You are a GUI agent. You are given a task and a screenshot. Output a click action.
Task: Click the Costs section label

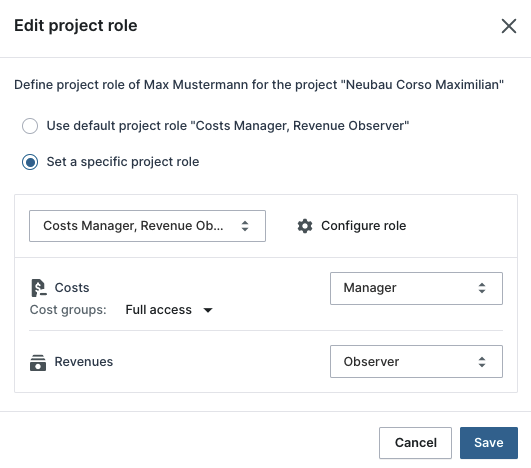(x=72, y=288)
